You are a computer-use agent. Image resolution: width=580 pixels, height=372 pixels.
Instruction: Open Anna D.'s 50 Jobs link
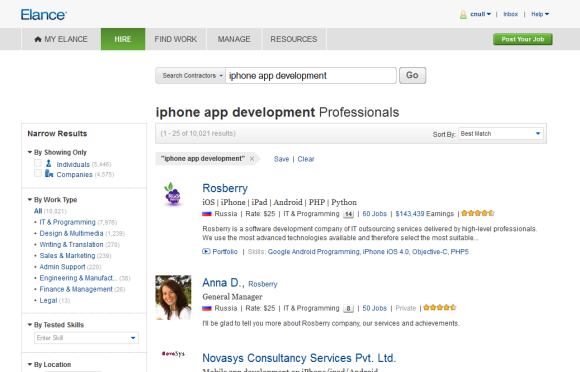tap(374, 308)
